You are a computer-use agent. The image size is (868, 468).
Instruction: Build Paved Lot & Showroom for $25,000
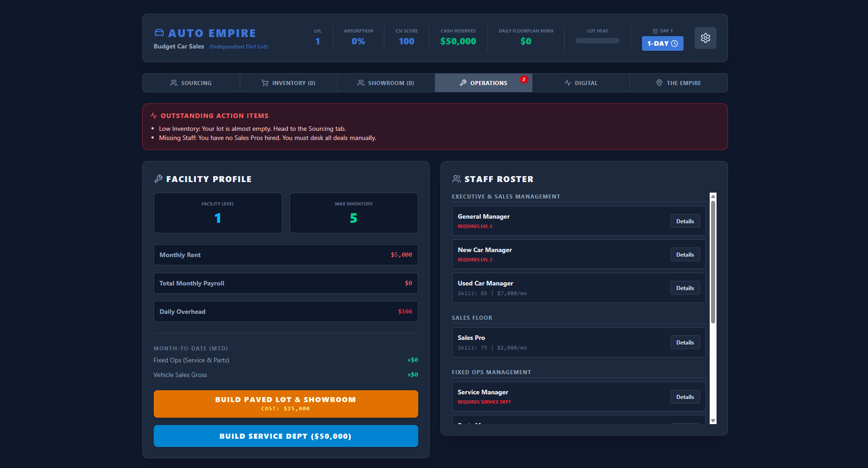(x=286, y=404)
